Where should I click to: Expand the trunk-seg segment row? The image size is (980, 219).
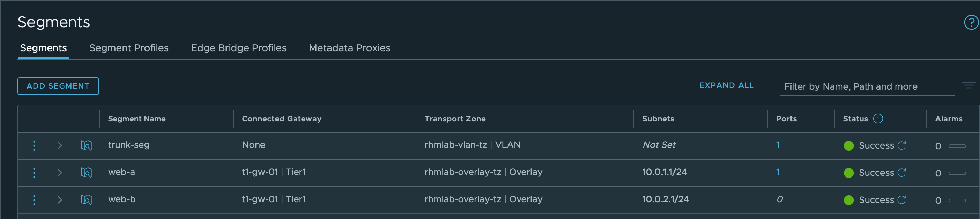(x=60, y=146)
